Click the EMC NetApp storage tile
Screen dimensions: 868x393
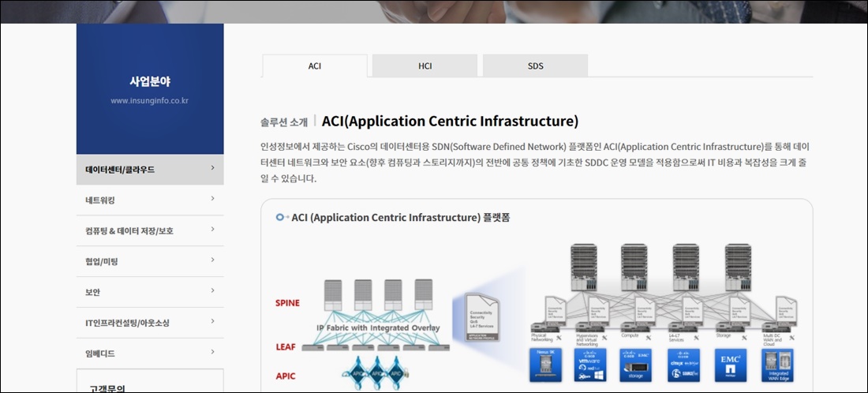point(730,365)
